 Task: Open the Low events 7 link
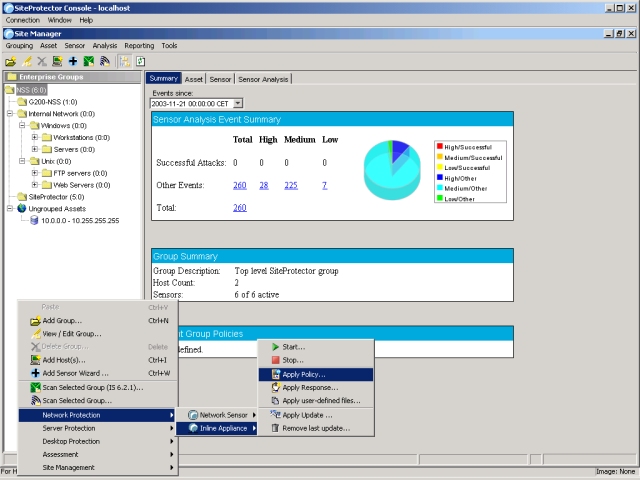click(x=324, y=185)
